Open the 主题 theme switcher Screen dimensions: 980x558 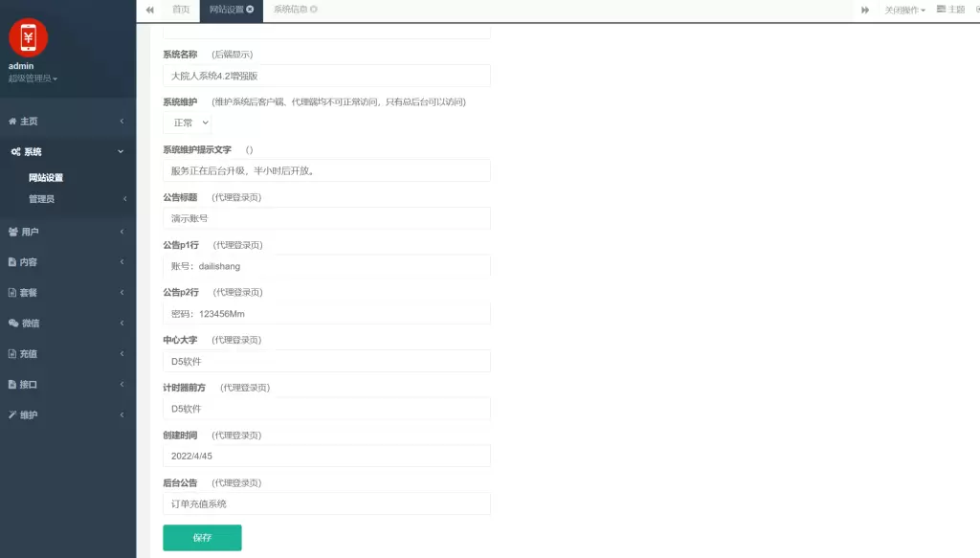[950, 10]
